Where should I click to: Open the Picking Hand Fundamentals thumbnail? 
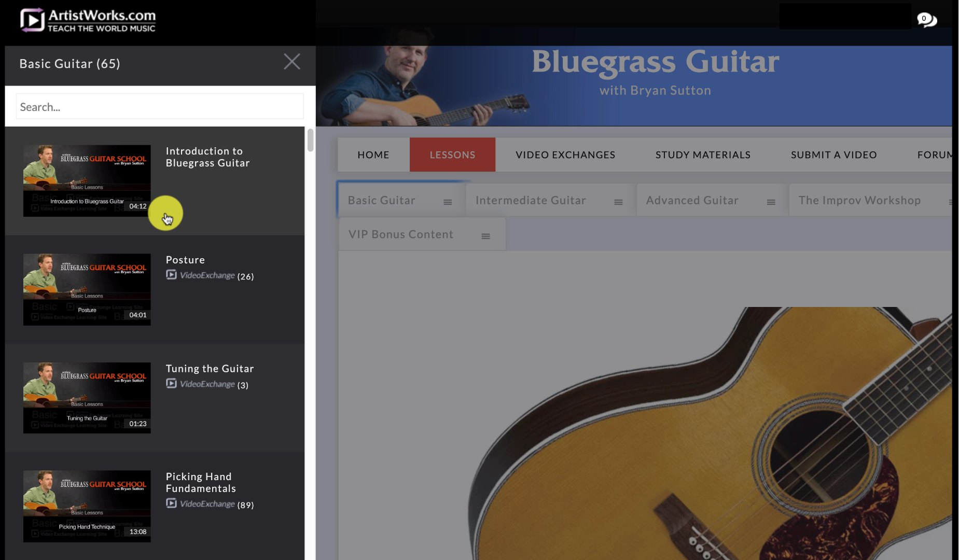pyautogui.click(x=87, y=506)
